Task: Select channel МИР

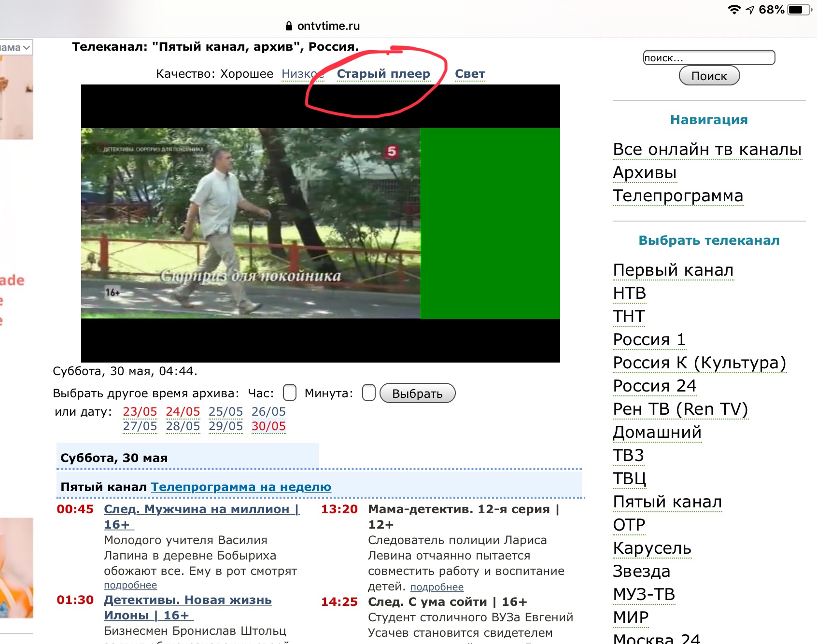Action: point(631,618)
